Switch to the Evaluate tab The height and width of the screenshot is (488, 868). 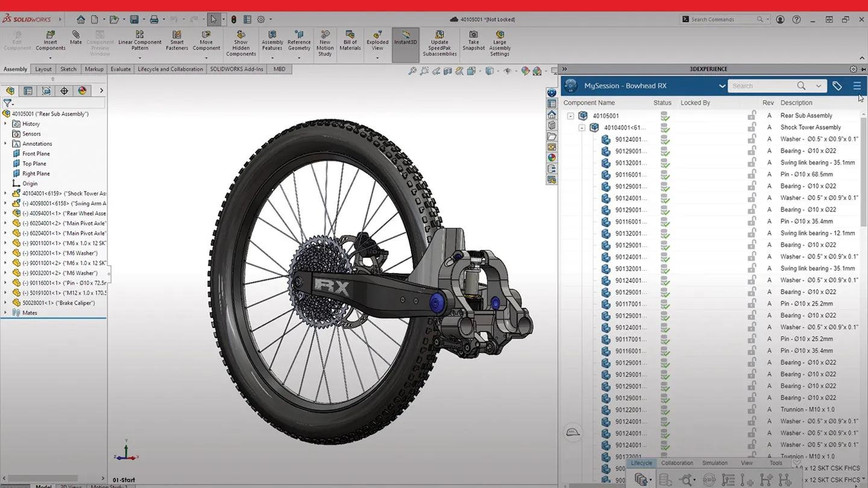121,69
